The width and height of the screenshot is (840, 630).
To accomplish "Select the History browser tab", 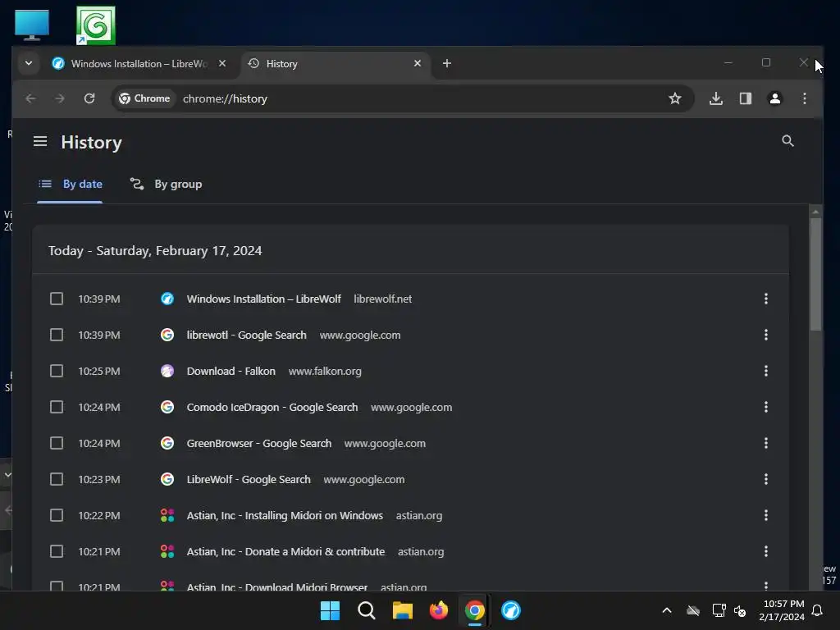I will [x=336, y=63].
